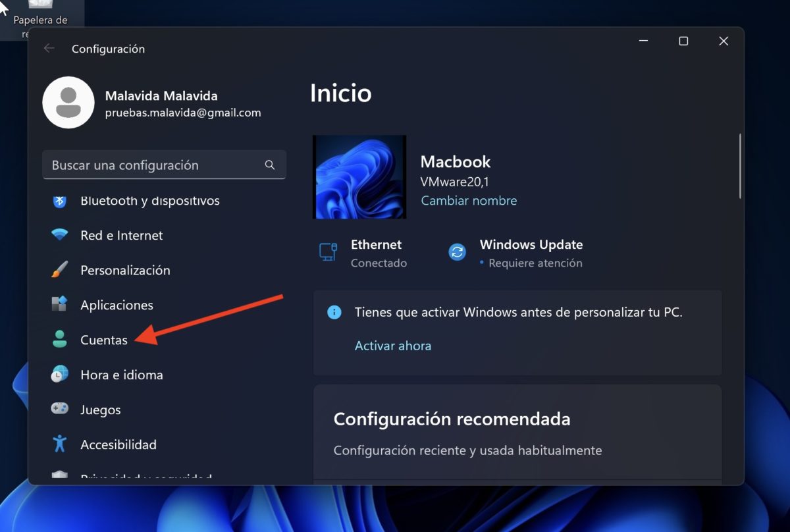Click the Macbook device name text
The height and width of the screenshot is (532, 790).
point(456,162)
